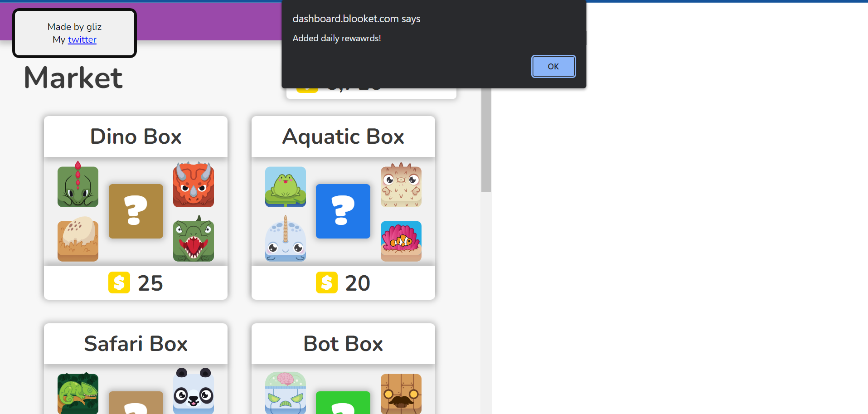
Task: Open the mystery blook in Dino Box
Action: coord(136,211)
